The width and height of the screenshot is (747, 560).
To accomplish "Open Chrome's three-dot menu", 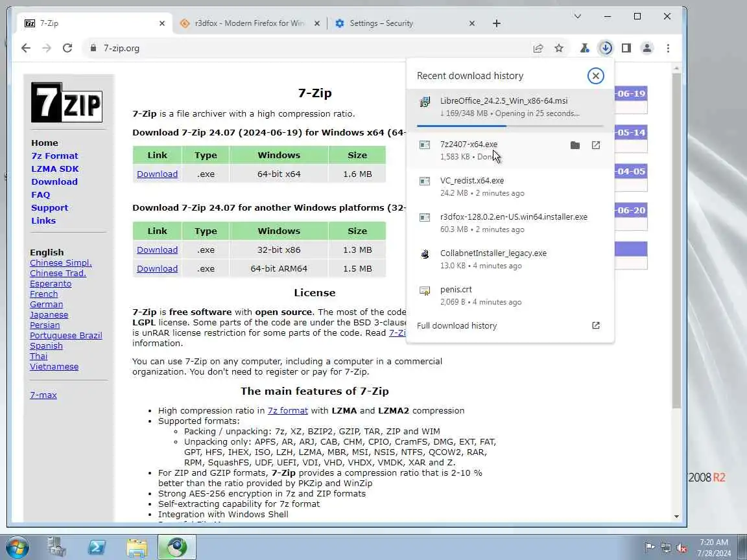I will [668, 48].
